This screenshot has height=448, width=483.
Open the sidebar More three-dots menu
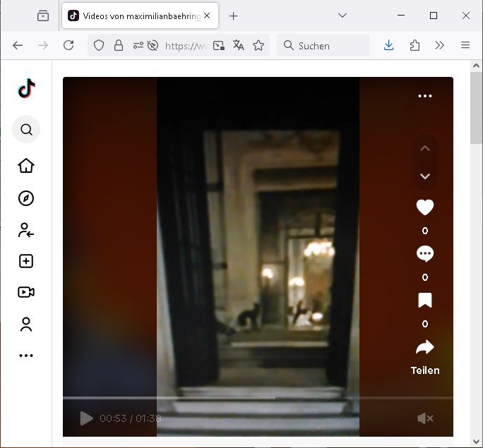[26, 356]
